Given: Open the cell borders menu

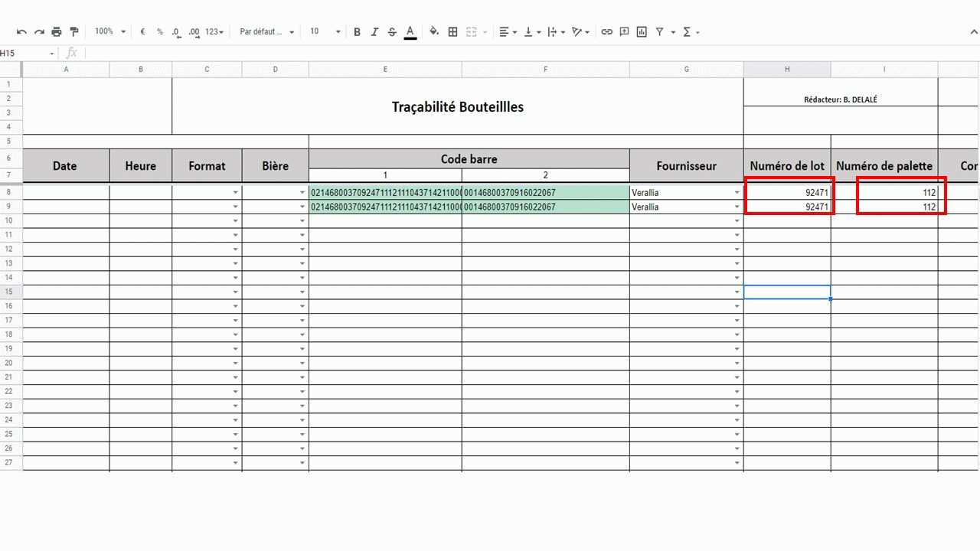Looking at the screenshot, I should [452, 32].
